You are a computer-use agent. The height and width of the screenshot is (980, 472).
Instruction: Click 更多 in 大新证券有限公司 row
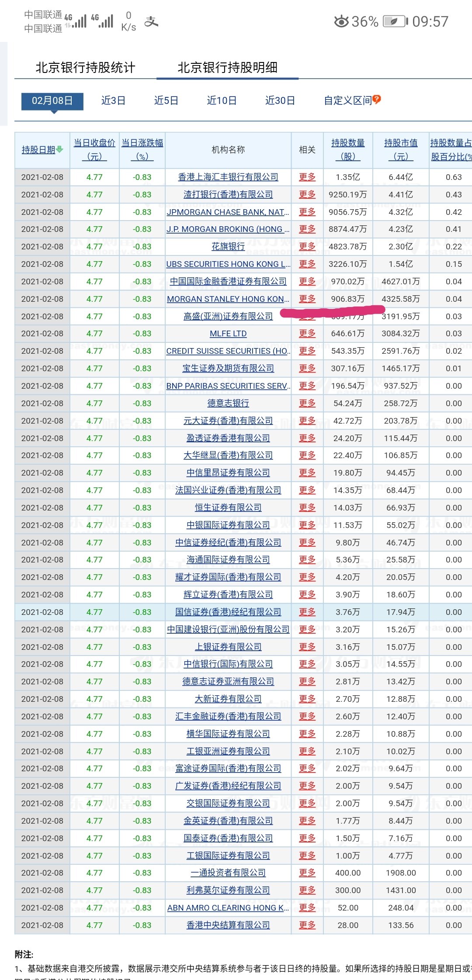click(x=307, y=699)
